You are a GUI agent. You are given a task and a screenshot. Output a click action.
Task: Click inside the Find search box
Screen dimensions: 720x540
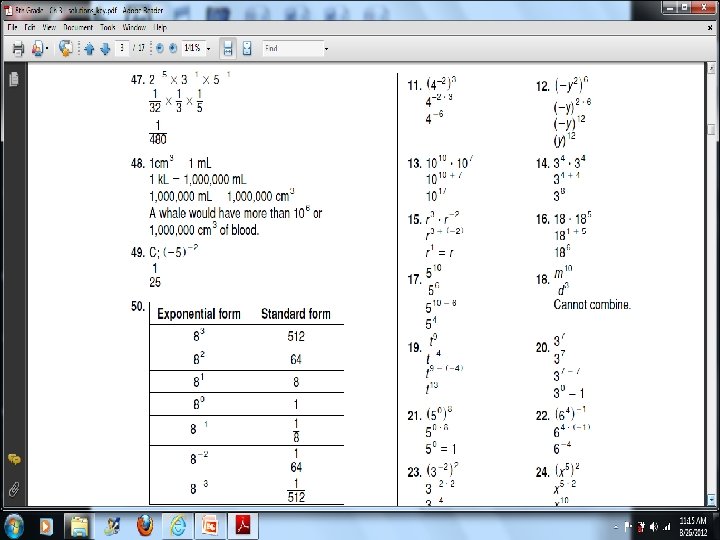293,48
